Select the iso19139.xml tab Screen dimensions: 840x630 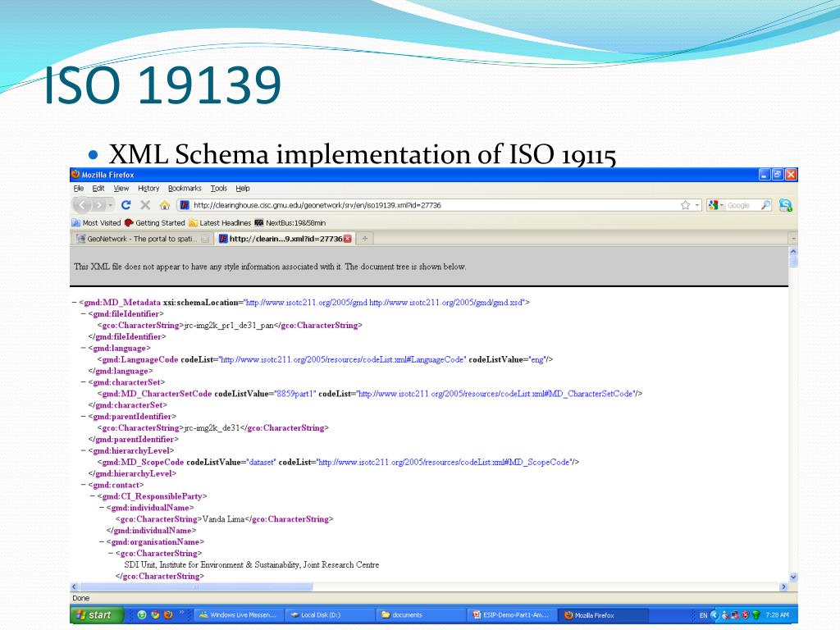[x=284, y=239]
